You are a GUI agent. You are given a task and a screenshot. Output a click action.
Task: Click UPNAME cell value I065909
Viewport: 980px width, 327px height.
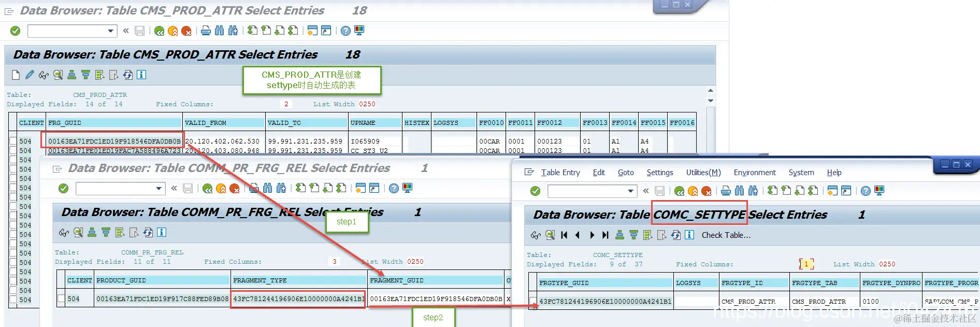coord(365,141)
